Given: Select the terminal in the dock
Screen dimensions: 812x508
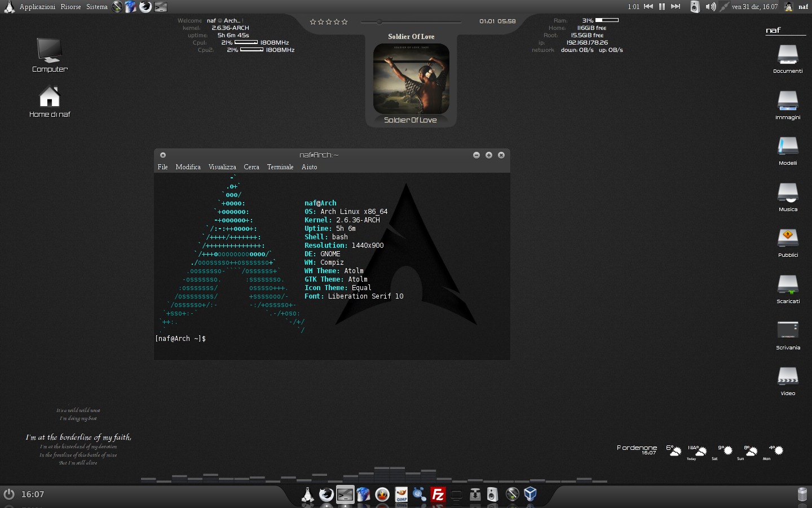Looking at the screenshot, I should [x=345, y=494].
